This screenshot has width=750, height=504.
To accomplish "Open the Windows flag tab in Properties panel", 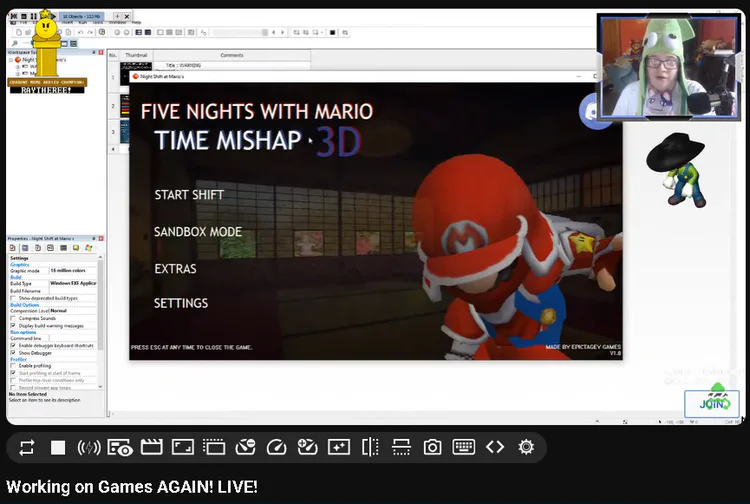I will [88, 248].
